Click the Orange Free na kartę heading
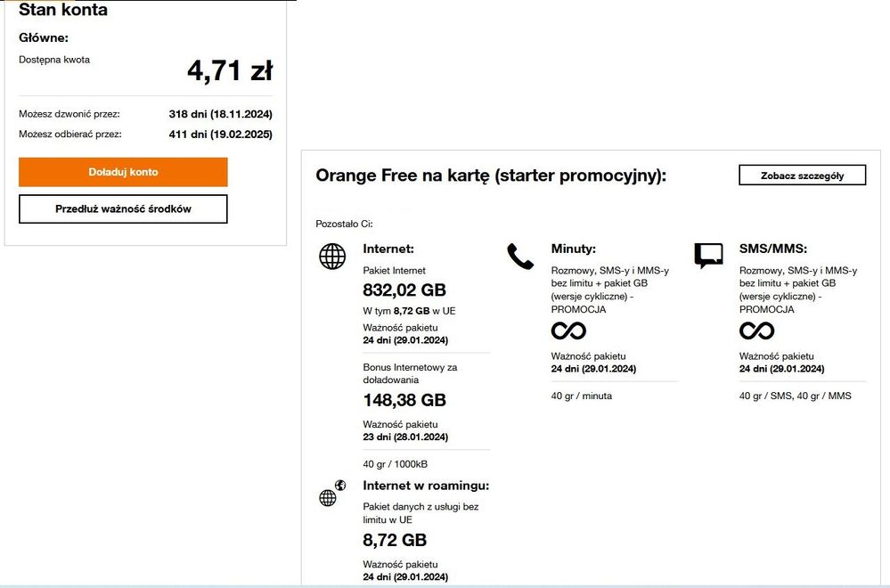This screenshot has width=890, height=588. click(491, 176)
